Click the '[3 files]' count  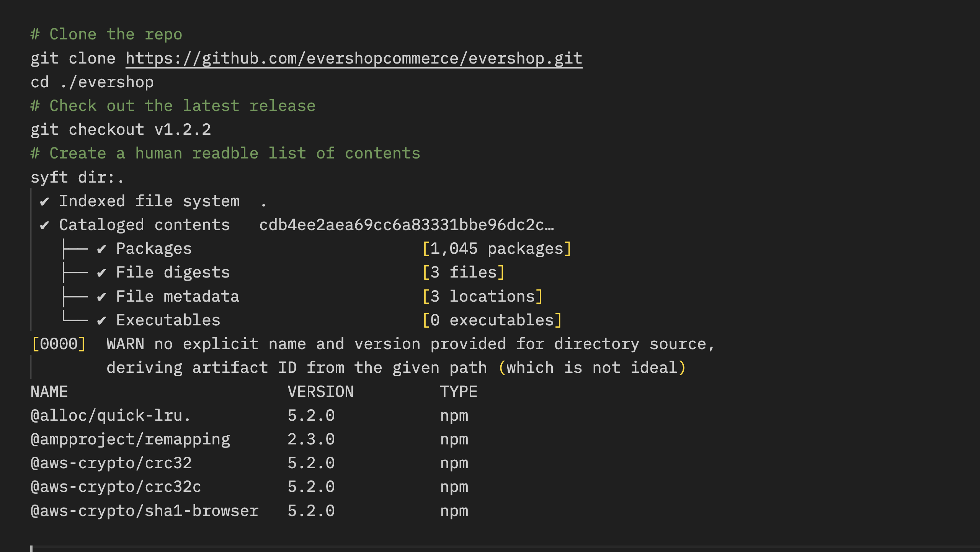click(464, 273)
